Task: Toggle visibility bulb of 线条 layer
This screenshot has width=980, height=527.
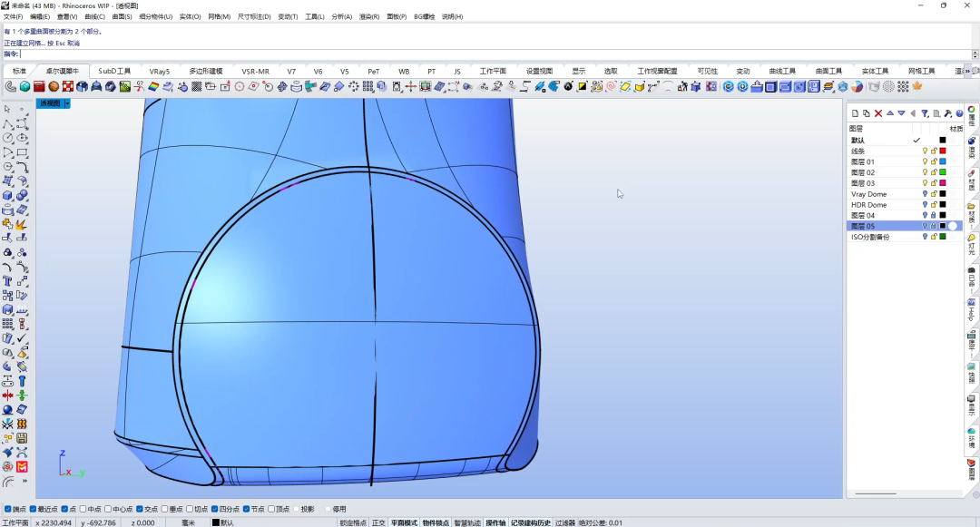Action: pos(925,151)
